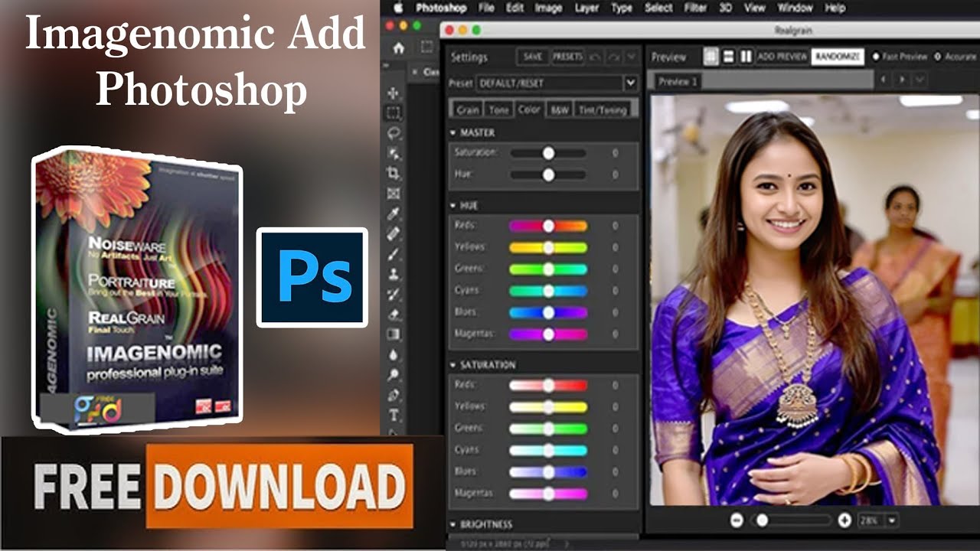Select the Eyedropper tool
Screen dimensions: 980x551
(x=394, y=214)
